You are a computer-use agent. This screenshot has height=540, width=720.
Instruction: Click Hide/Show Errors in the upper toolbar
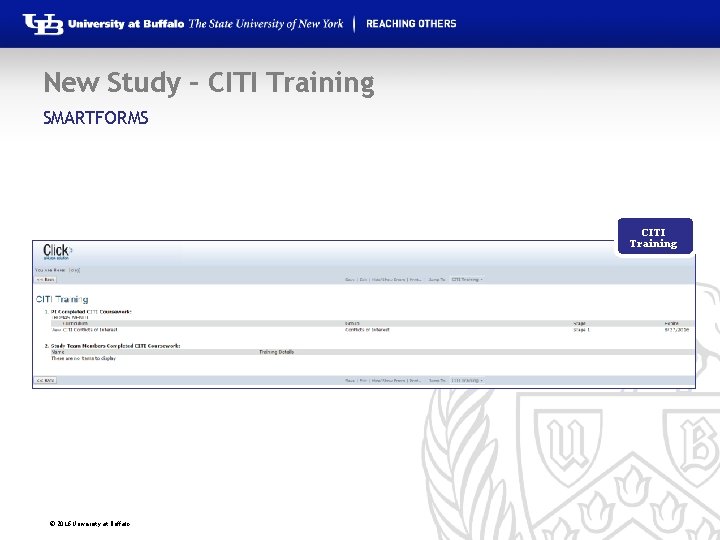388,280
